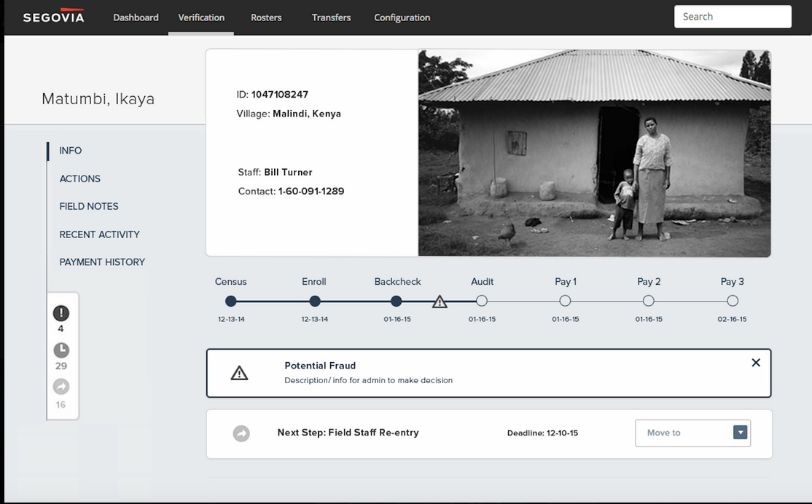
Task: Click the clock pending icon in sidebar
Action: pos(61,350)
